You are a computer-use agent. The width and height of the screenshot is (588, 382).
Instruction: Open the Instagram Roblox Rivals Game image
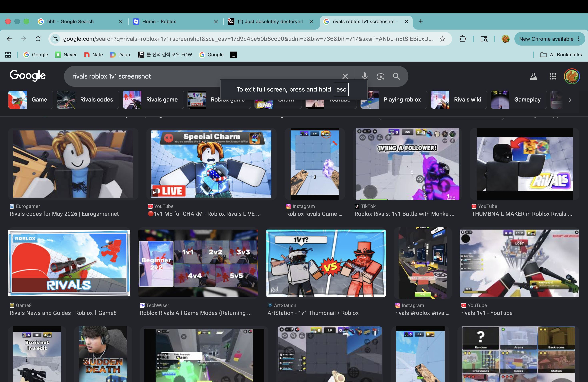[x=315, y=164]
